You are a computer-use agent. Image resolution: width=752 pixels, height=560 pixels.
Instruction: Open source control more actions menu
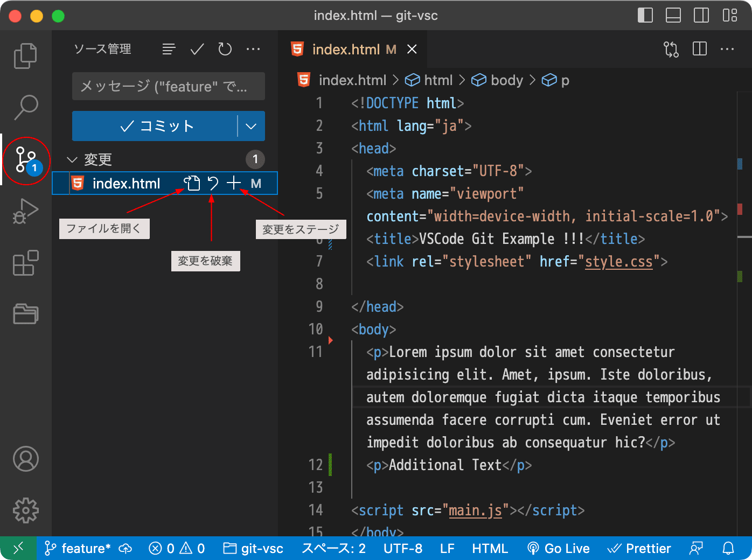253,50
